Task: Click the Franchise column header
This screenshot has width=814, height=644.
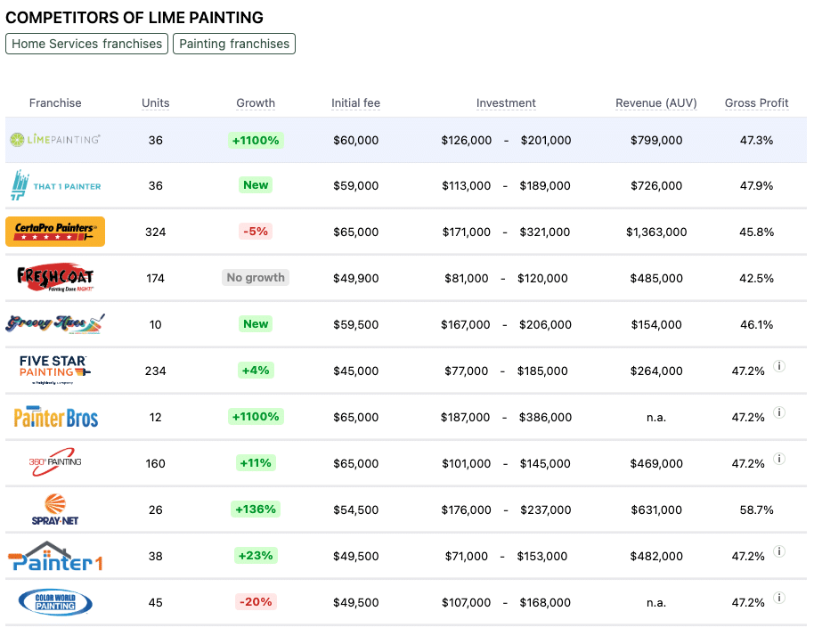Action: (x=55, y=102)
